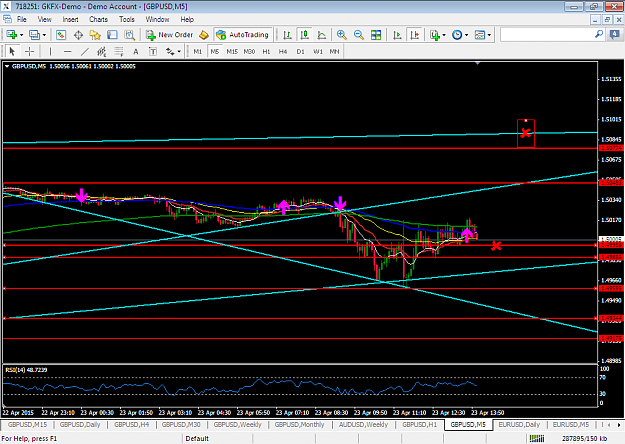The height and width of the screenshot is (444, 625).
Task: Zoom in on the chart
Action: click(x=342, y=35)
